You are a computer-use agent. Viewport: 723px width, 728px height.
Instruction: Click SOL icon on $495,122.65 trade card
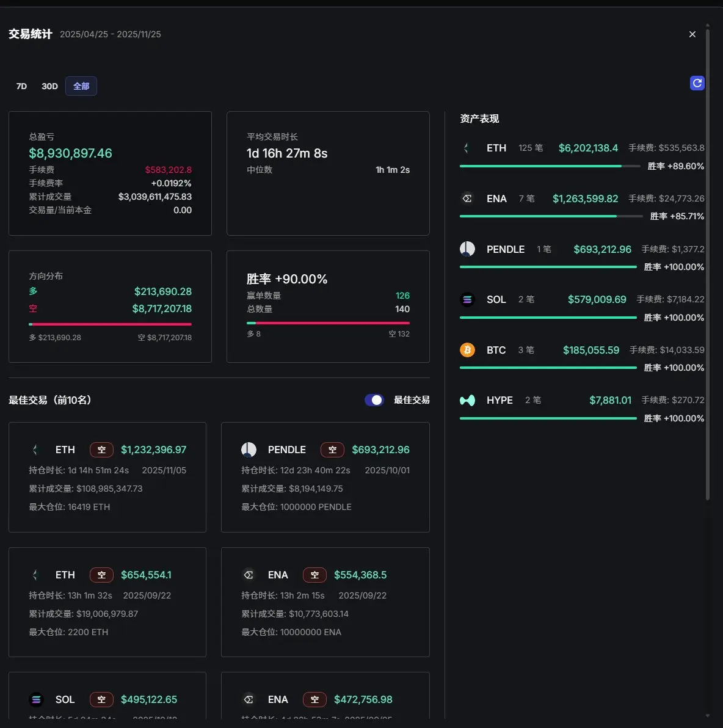[x=36, y=699]
